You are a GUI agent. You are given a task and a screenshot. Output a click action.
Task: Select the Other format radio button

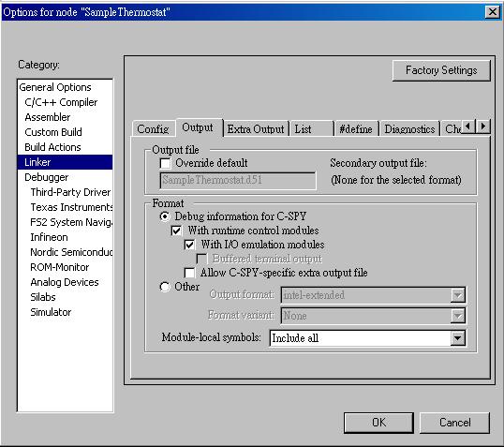[x=165, y=287]
